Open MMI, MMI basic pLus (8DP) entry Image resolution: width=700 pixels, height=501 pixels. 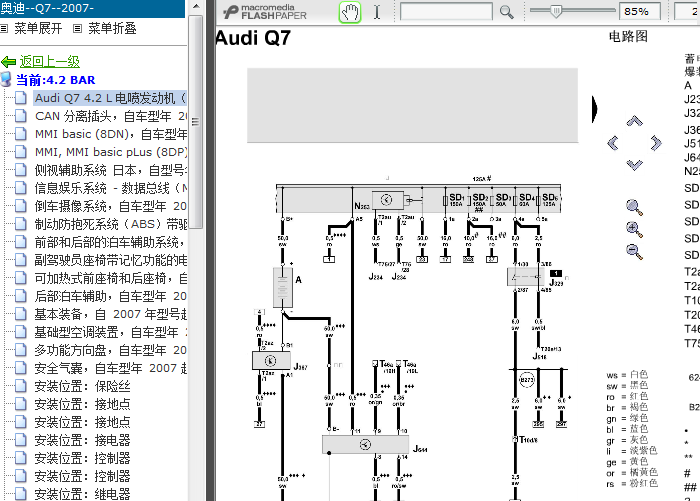click(111, 152)
